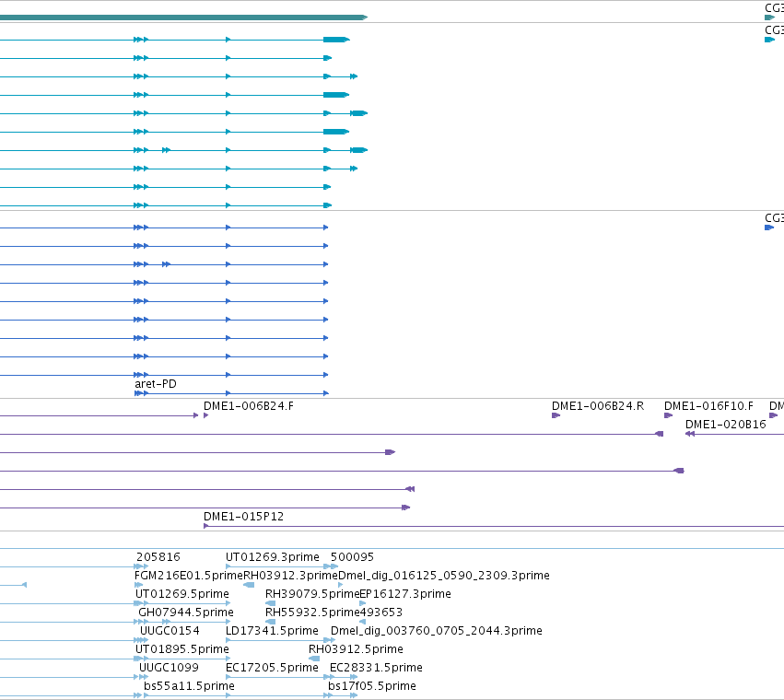Click the RH39079.5prime label
The image size is (784, 700).
point(312,594)
